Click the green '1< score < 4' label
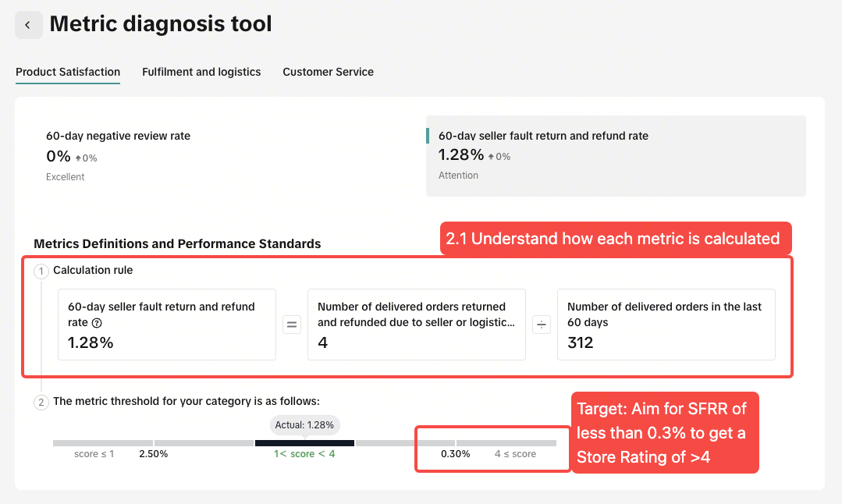 click(x=304, y=454)
